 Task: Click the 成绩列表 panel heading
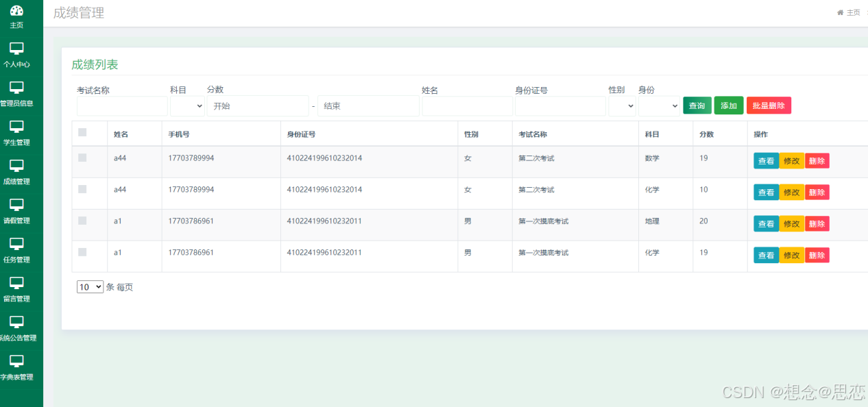tap(95, 64)
